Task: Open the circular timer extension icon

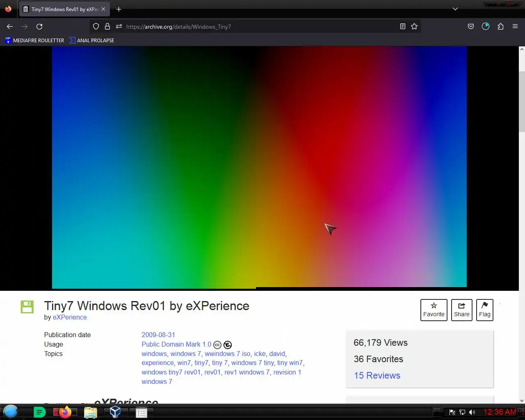Action: point(486,26)
